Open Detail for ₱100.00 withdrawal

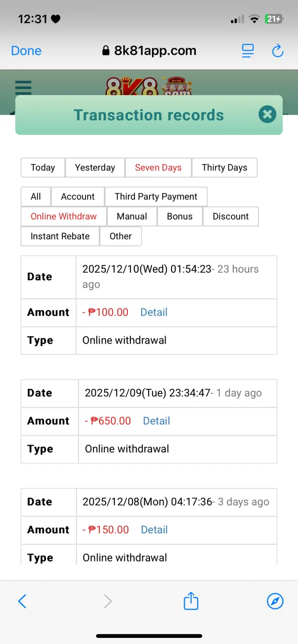pos(154,312)
